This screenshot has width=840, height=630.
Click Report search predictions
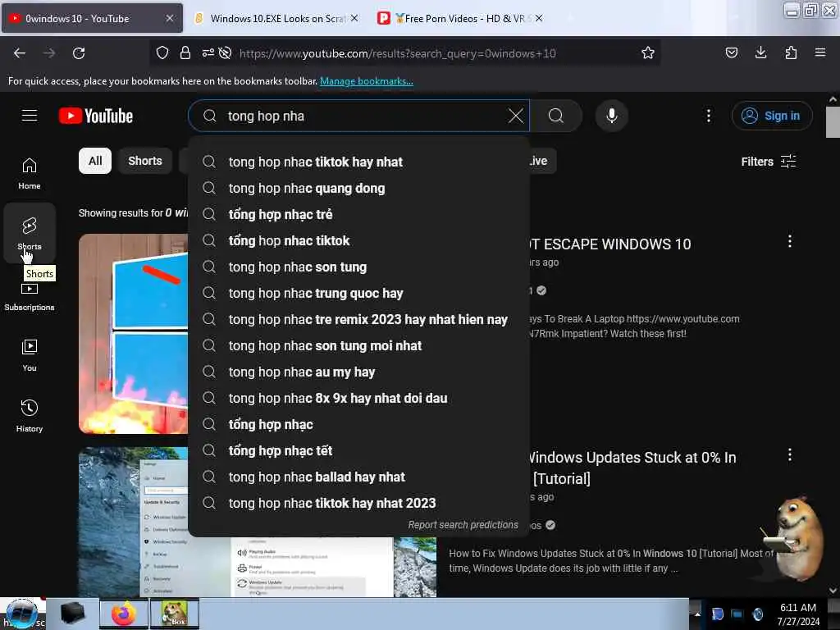click(463, 525)
